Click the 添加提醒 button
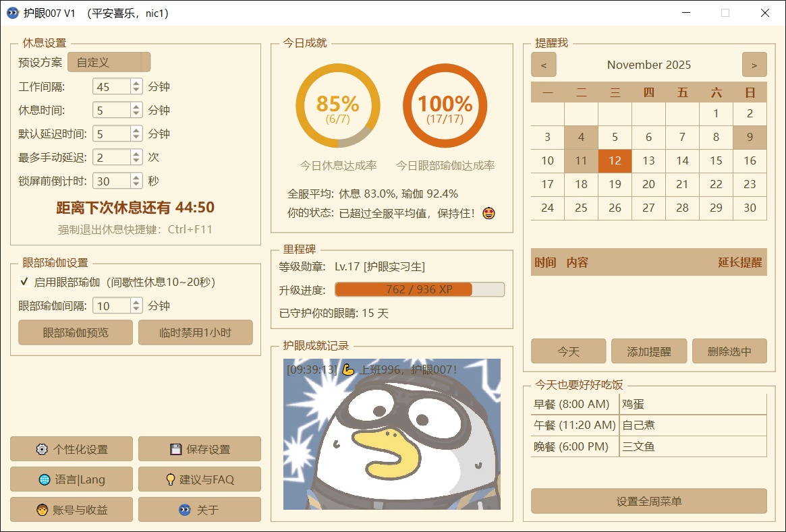Screen dimensions: 786x532 coord(648,351)
